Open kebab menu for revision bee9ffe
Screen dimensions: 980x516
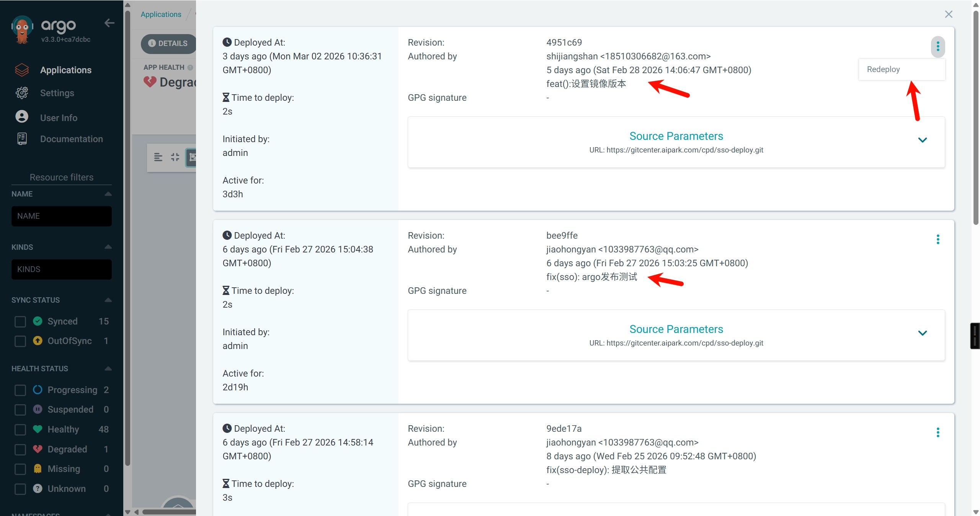(x=938, y=239)
